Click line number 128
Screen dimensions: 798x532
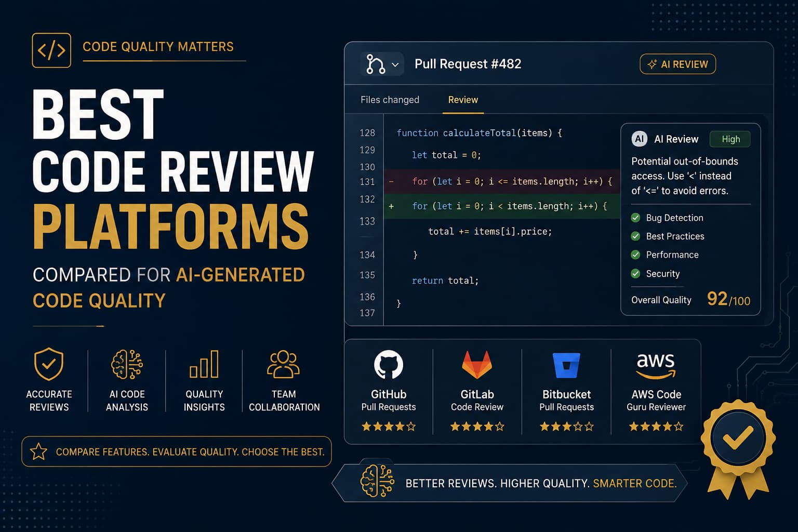tap(367, 133)
